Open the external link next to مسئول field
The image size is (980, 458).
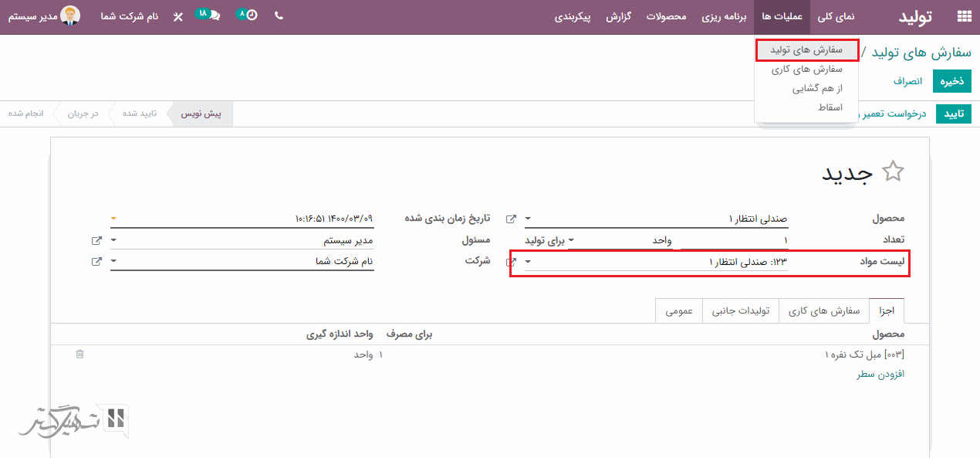[96, 241]
